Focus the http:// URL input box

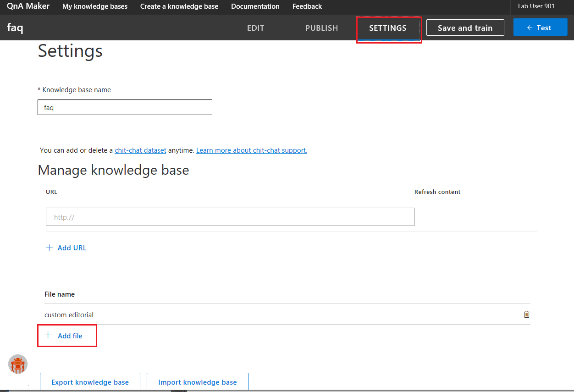pos(230,217)
